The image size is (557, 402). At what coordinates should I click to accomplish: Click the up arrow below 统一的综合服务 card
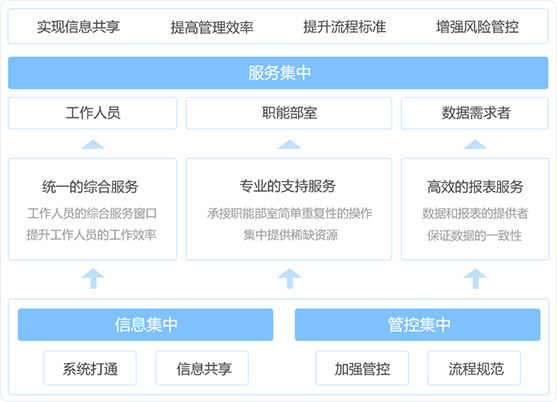(x=93, y=279)
